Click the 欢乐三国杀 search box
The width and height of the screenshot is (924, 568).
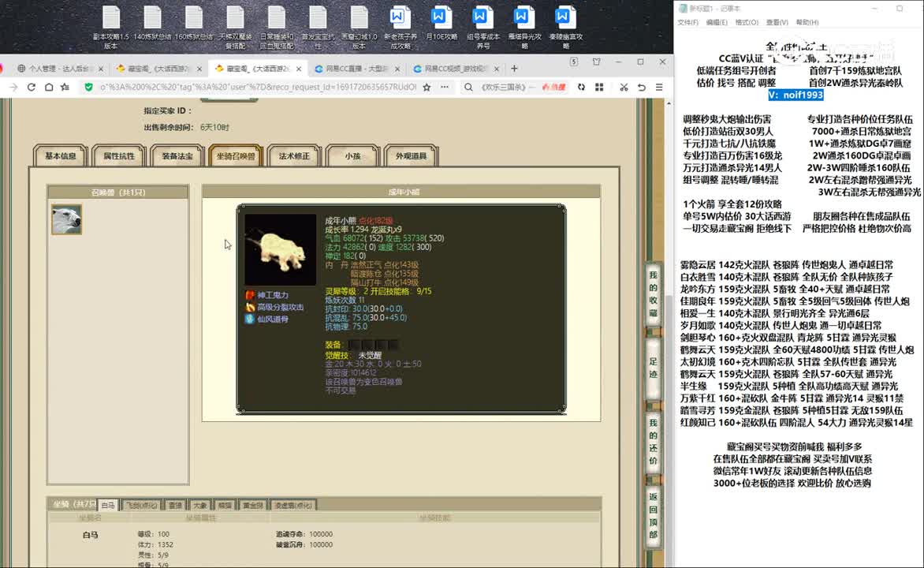point(503,88)
